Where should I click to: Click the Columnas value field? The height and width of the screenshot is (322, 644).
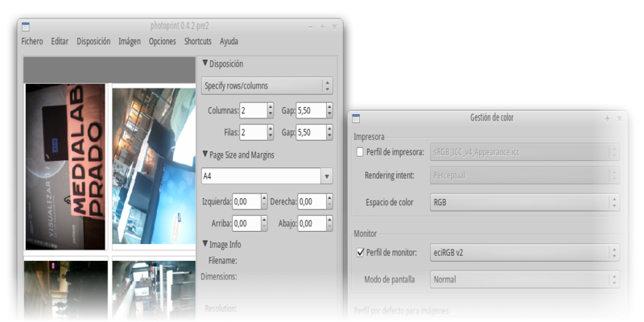[x=254, y=110]
